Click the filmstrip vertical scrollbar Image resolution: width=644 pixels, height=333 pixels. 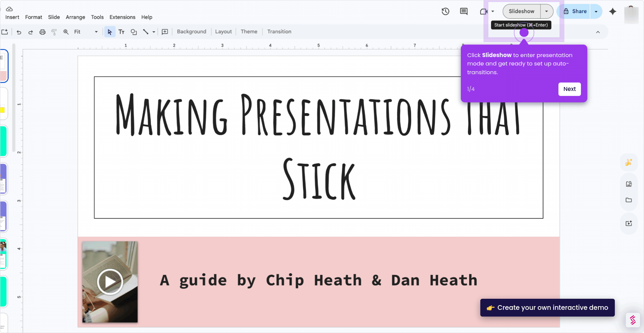pos(14,97)
